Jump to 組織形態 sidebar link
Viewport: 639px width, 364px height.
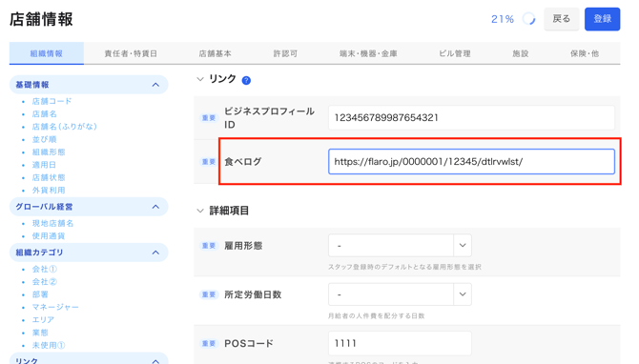click(x=49, y=152)
